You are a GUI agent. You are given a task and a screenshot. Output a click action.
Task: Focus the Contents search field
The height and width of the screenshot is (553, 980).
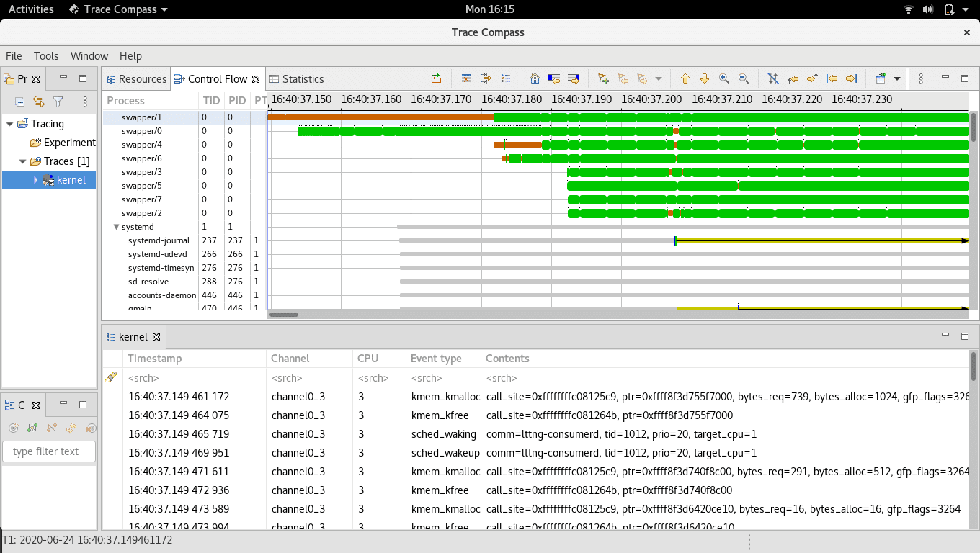(725, 378)
